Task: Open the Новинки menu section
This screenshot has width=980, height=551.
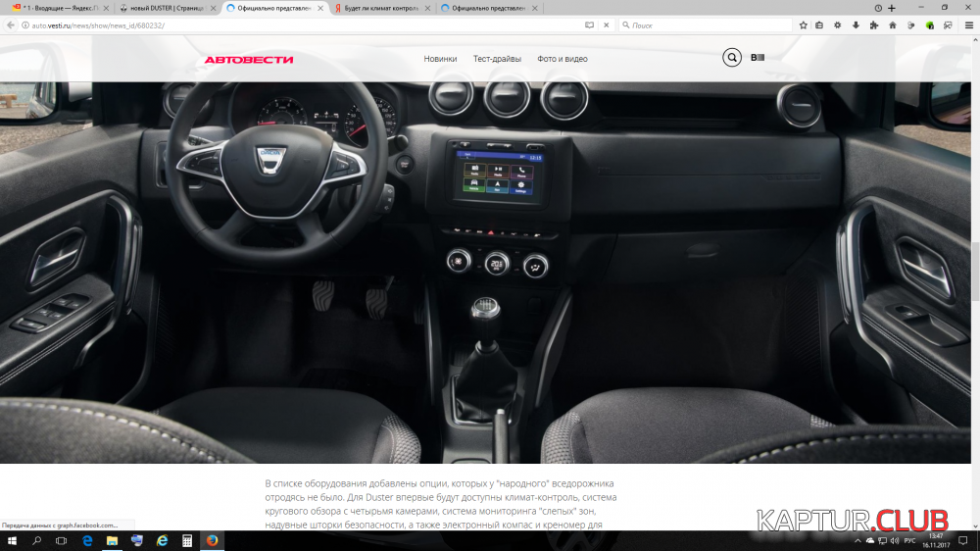Action: tap(440, 59)
